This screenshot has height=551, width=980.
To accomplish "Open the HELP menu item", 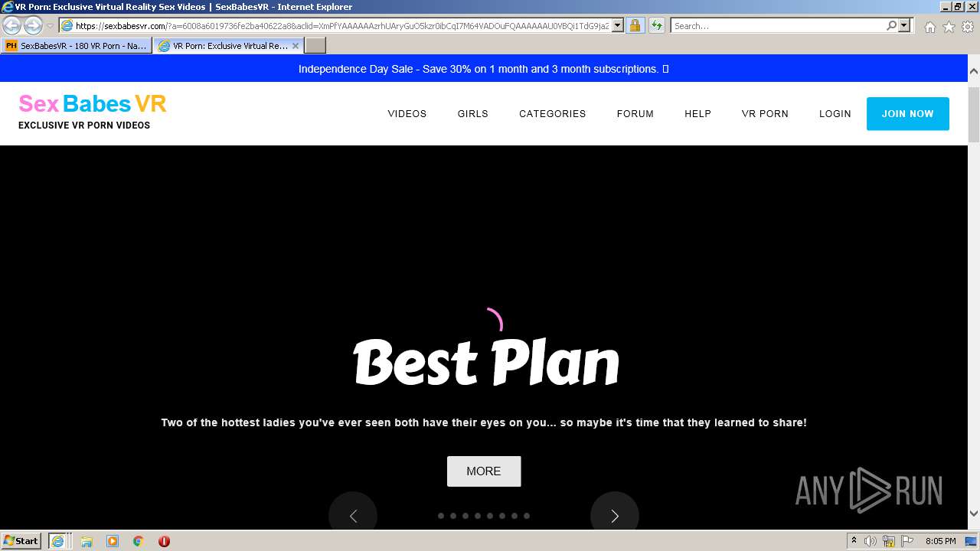I will pyautogui.click(x=697, y=113).
